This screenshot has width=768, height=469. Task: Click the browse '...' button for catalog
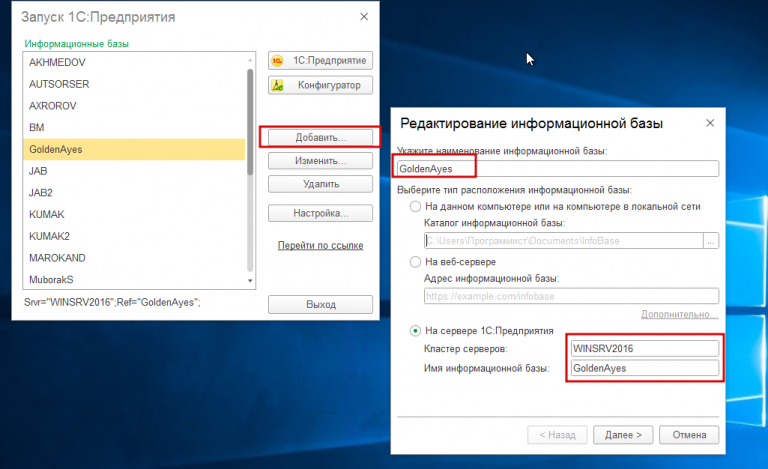click(711, 240)
